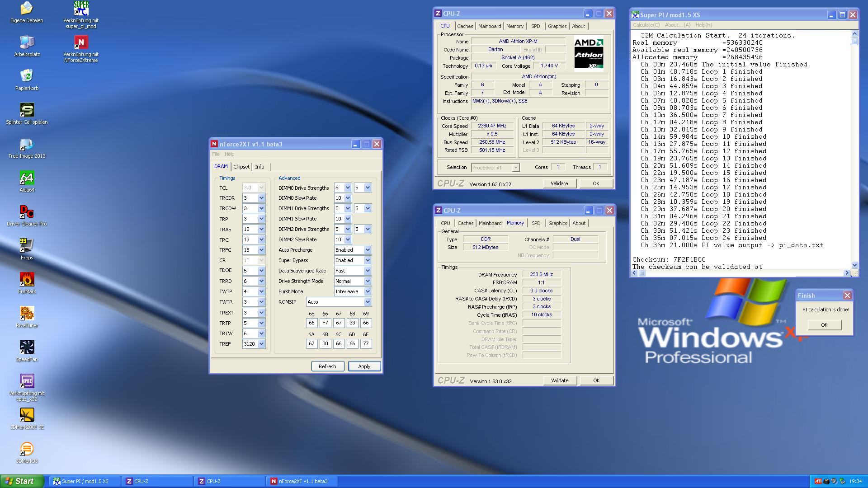Switch to nForce2XT Chipset tab
The width and height of the screenshot is (868, 488).
pos(241,167)
